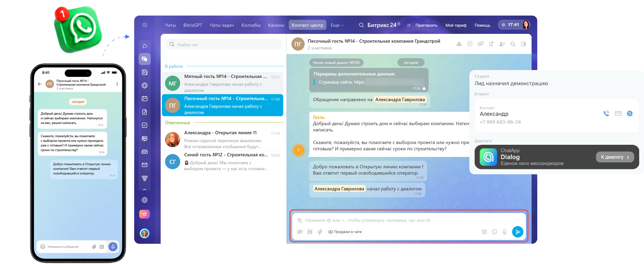Screen dimensions: 644x264
Task: Switch to the Чаты задач tab
Action: pyautogui.click(x=222, y=25)
